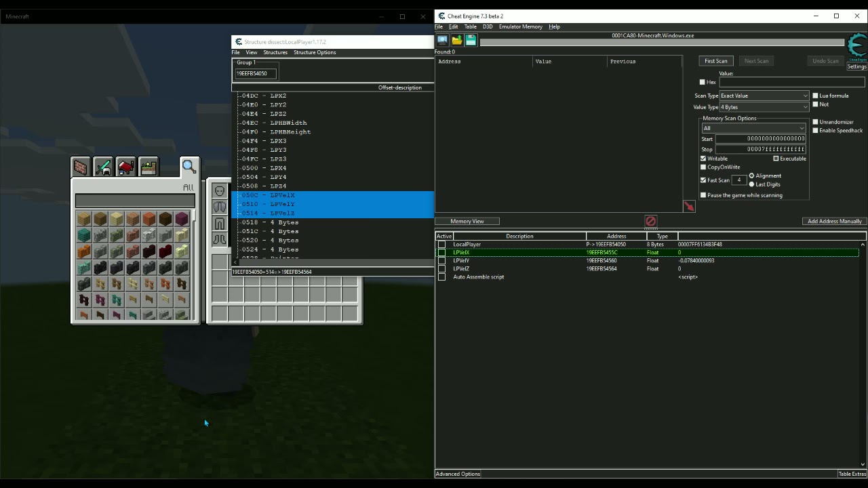Toggle the Hex checkbox
868x488 pixels.
pos(703,82)
